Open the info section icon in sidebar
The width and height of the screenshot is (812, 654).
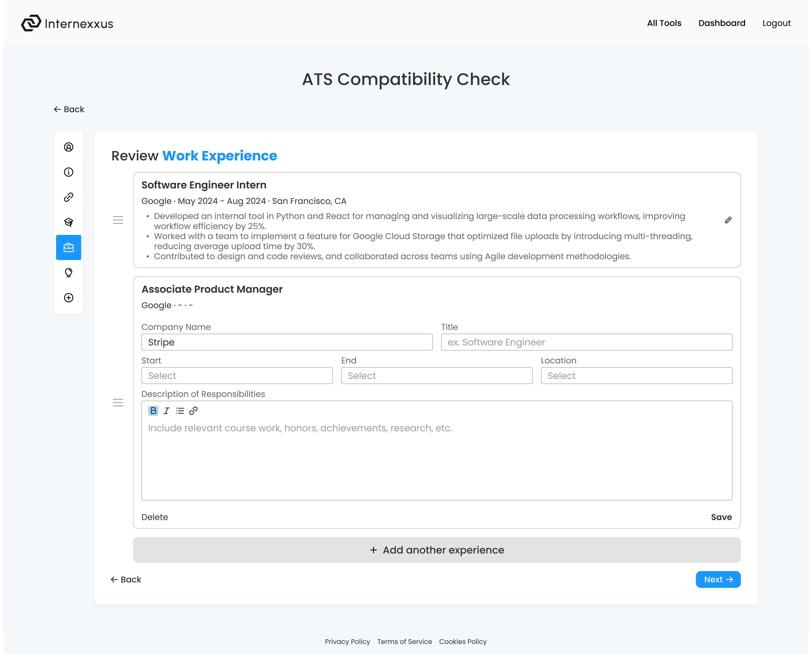[69, 172]
